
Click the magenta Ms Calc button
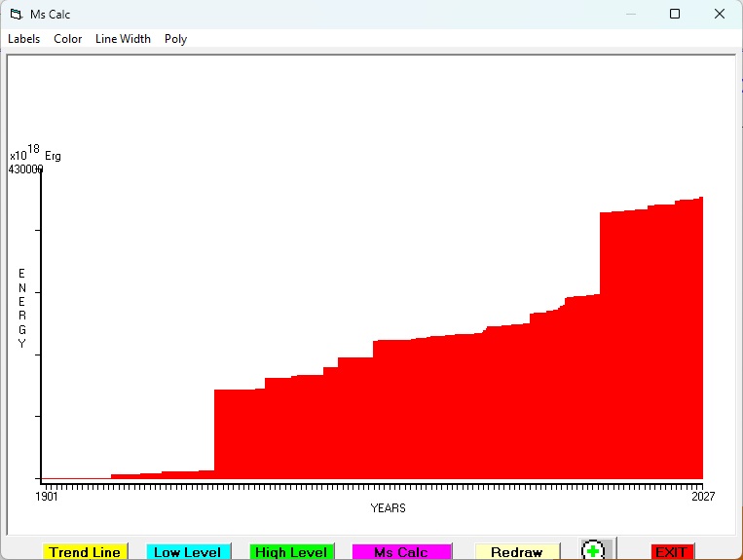401,552
